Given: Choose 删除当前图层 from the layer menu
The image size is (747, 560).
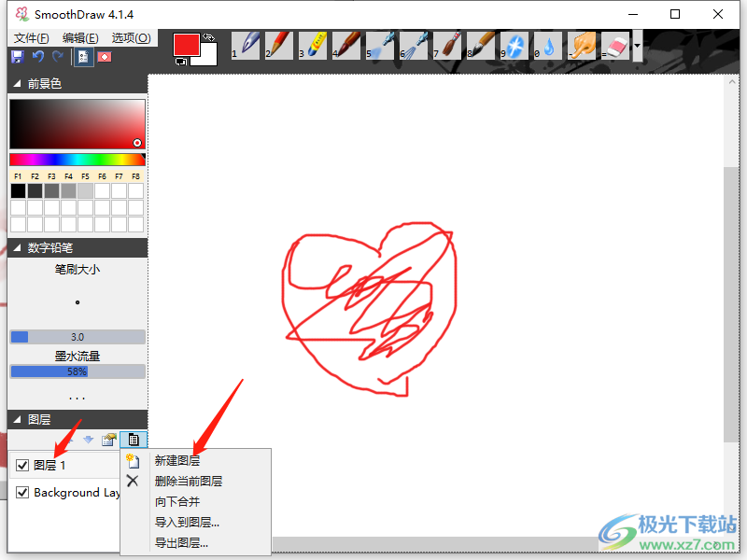Looking at the screenshot, I should 189,481.
